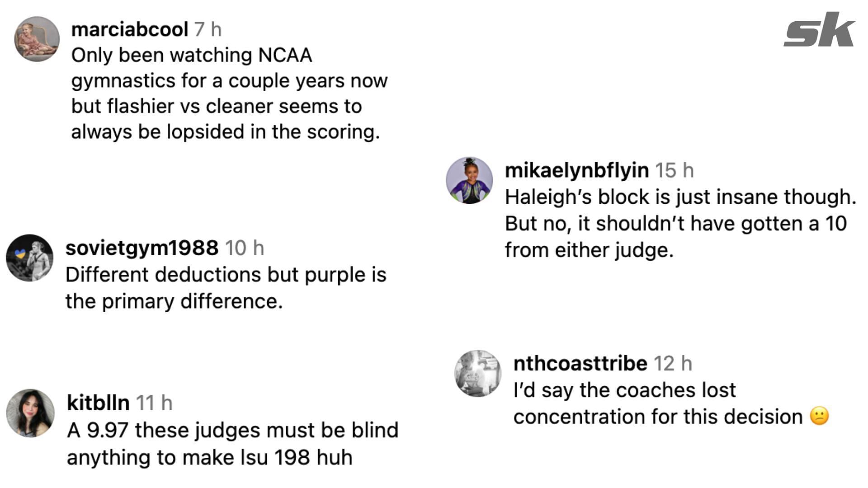Image resolution: width=868 pixels, height=488 pixels.
Task: Select the comment about flashier vs cleaner scoring
Action: point(230,94)
